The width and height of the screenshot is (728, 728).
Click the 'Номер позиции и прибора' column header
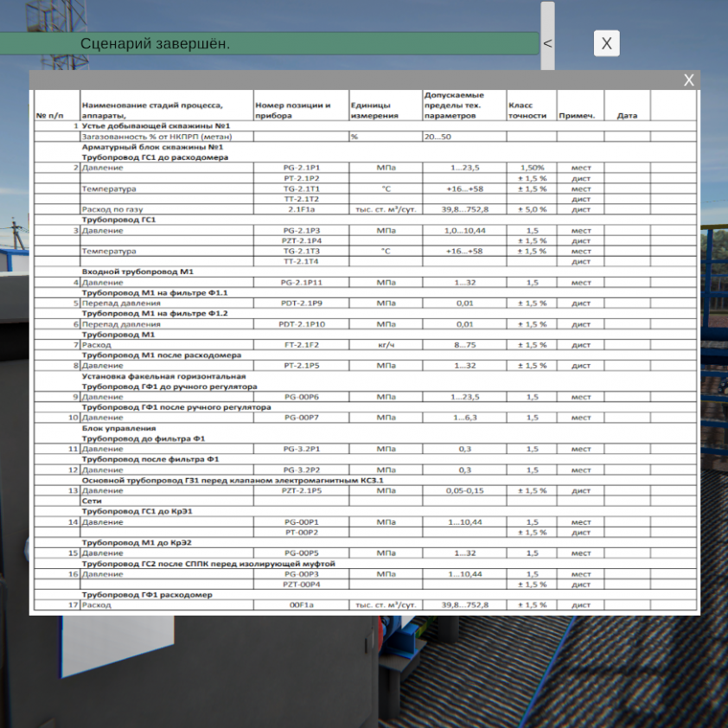[293, 111]
